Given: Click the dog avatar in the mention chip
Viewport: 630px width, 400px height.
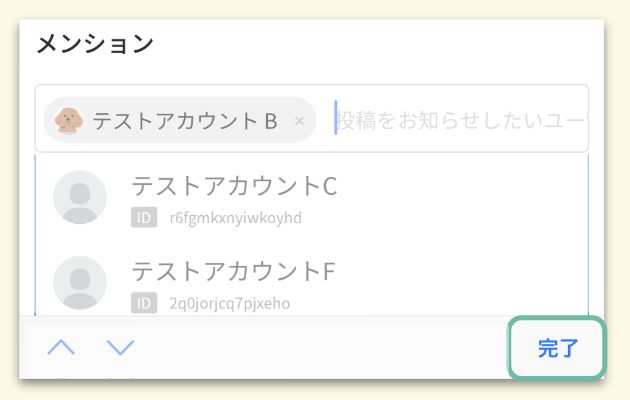Looking at the screenshot, I should pyautogui.click(x=68, y=120).
